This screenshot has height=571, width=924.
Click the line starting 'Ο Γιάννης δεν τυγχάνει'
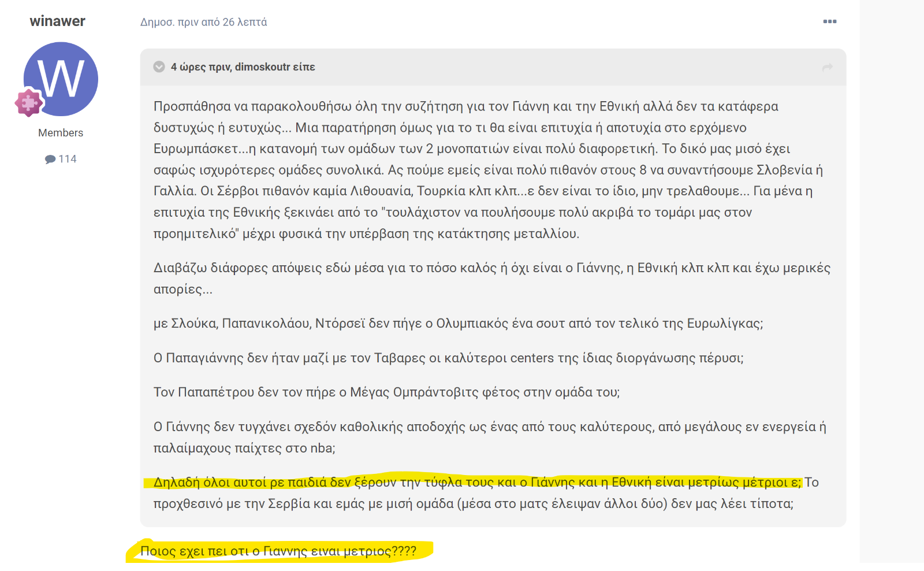tap(490, 437)
